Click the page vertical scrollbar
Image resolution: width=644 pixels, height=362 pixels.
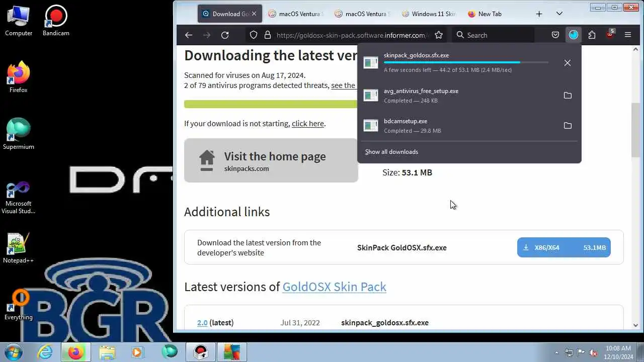click(x=635, y=130)
